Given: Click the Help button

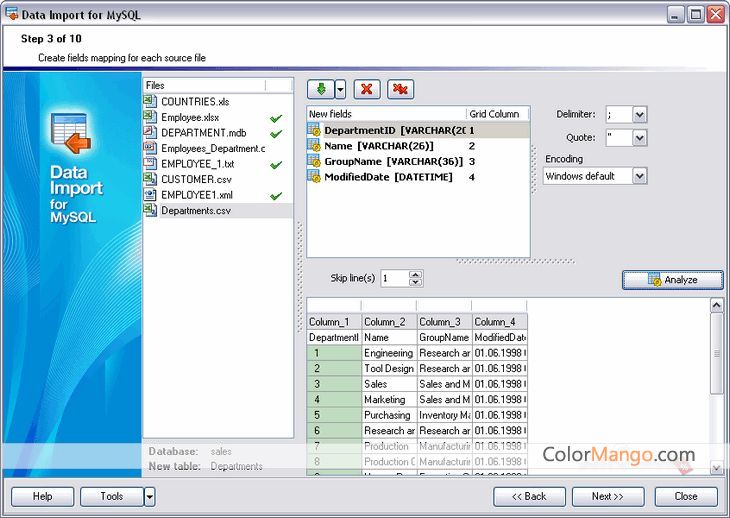Looking at the screenshot, I should tap(42, 497).
